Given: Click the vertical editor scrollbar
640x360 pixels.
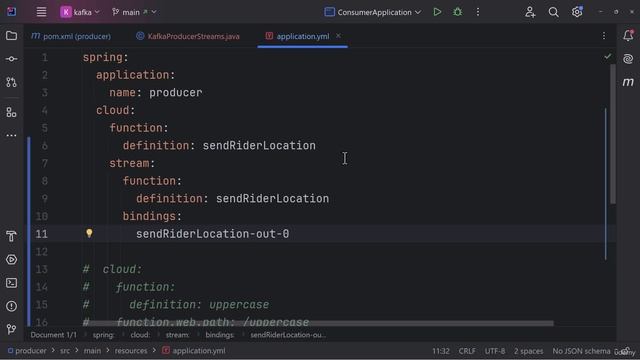Looking at the screenshot, I should 613,134.
